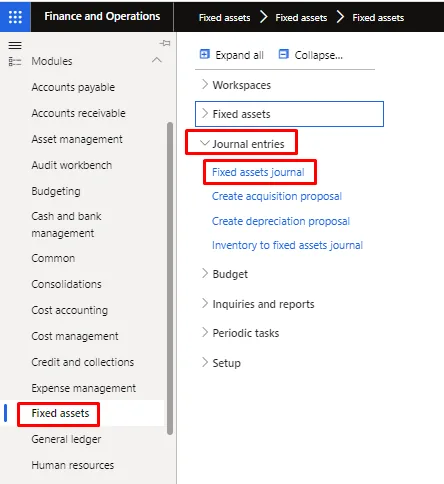Open General ledger module
This screenshot has width=444, height=484.
coord(66,440)
